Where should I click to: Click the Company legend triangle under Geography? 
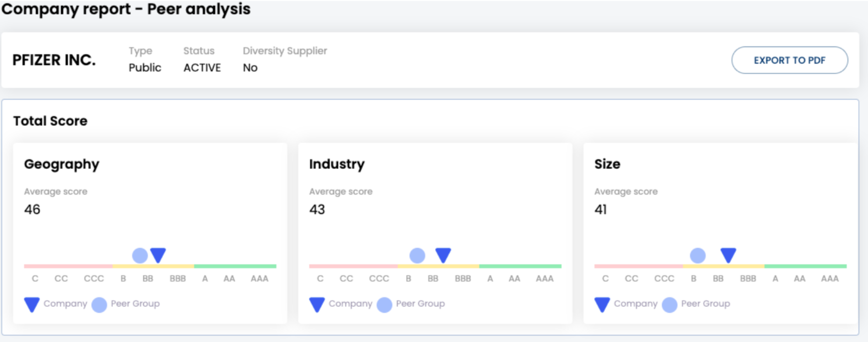tap(32, 304)
